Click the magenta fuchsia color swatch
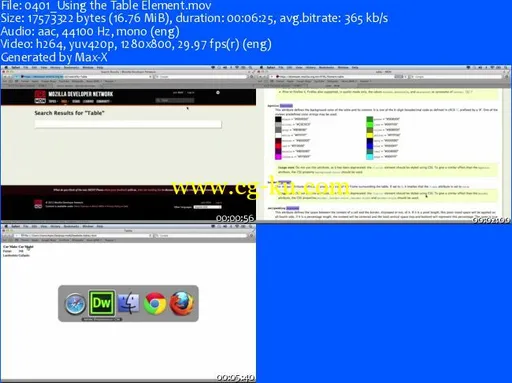The width and height of the screenshot is (512, 383). 278,156
